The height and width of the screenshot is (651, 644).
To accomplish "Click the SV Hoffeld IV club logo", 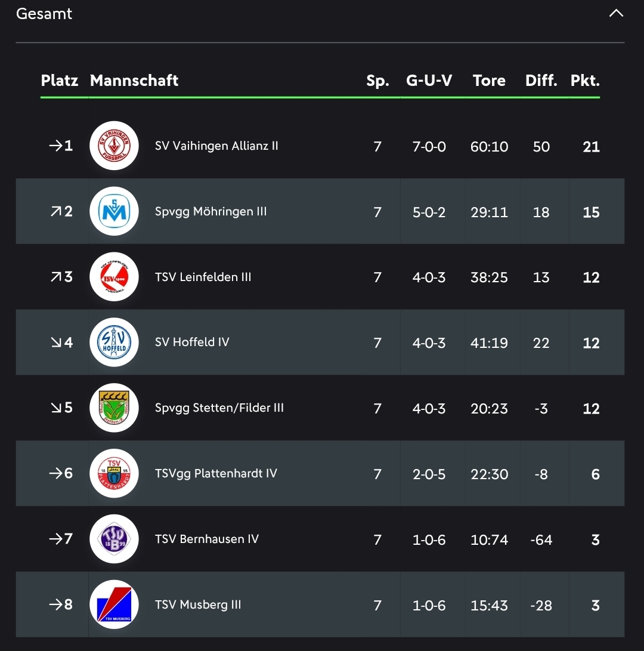I will pos(114,343).
